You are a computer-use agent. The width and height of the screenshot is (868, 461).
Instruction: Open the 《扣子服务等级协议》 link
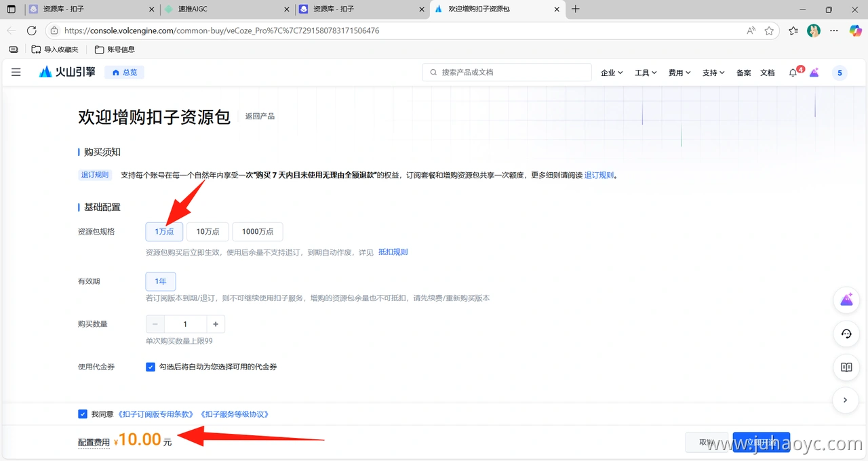click(x=235, y=414)
